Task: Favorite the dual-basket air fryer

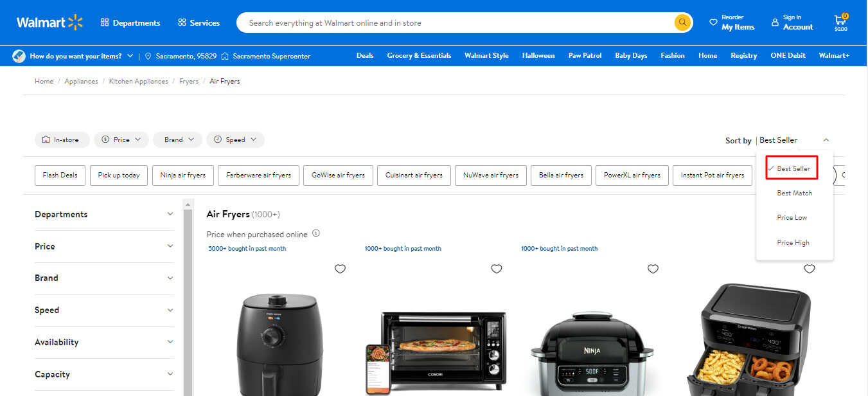Action: [810, 269]
